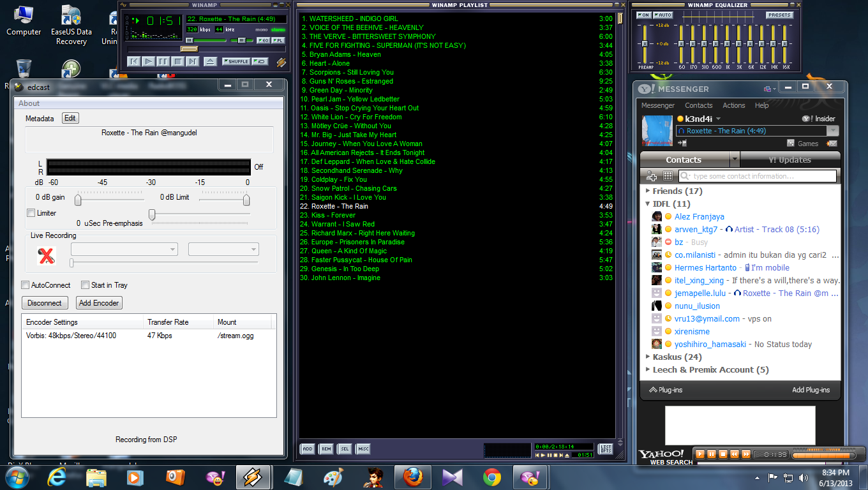Viewport: 868px width, 490px height.
Task: Expand the Kaskus (24) group
Action: [x=648, y=357]
